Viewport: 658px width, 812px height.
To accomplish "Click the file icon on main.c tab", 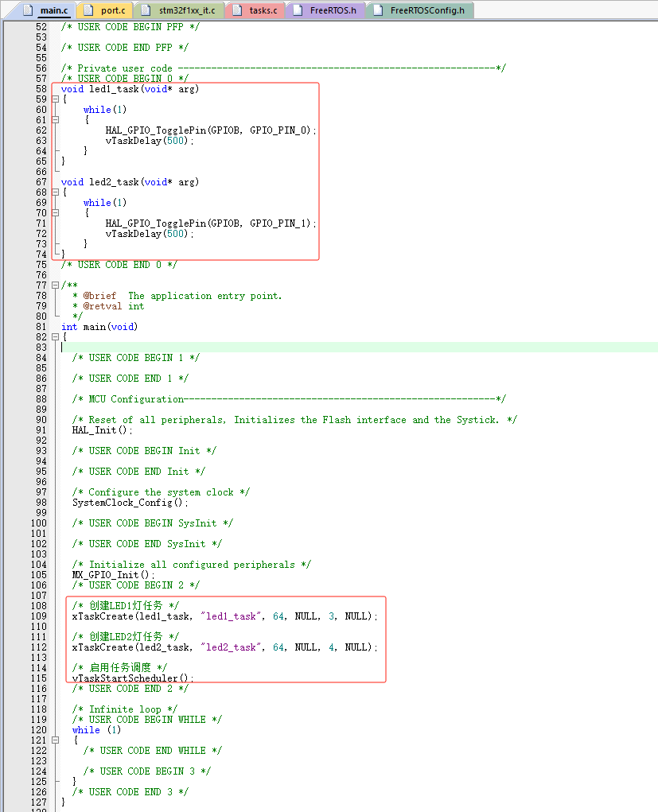I will (29, 10).
